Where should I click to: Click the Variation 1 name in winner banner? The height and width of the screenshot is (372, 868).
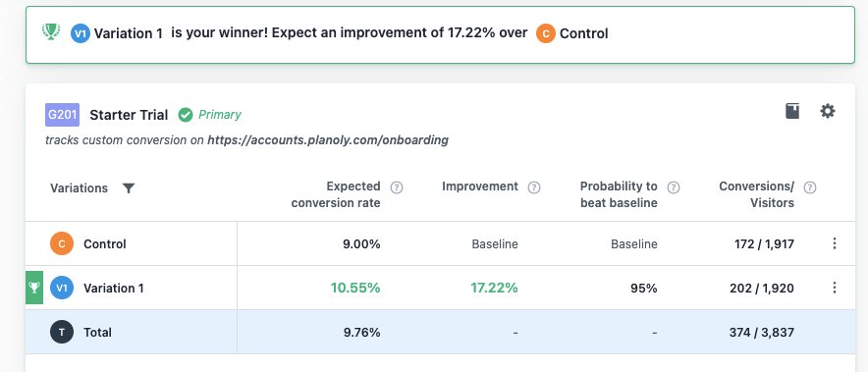[x=129, y=33]
